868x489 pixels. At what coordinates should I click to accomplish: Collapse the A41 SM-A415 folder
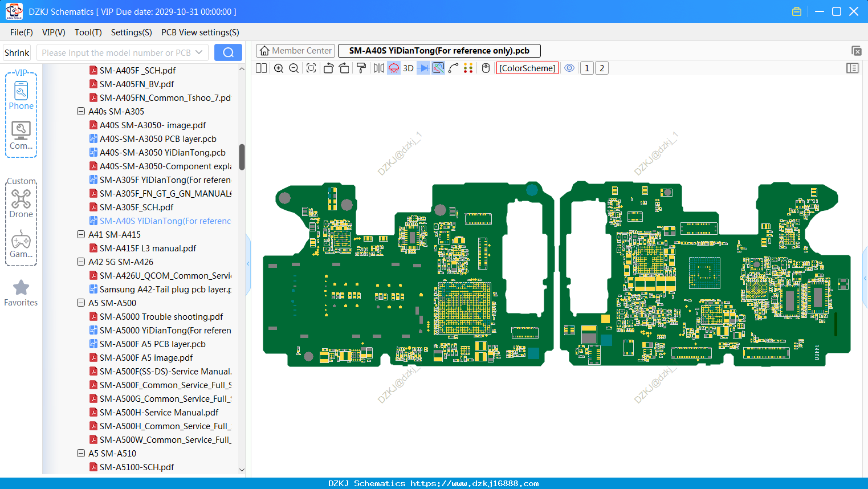[81, 235]
